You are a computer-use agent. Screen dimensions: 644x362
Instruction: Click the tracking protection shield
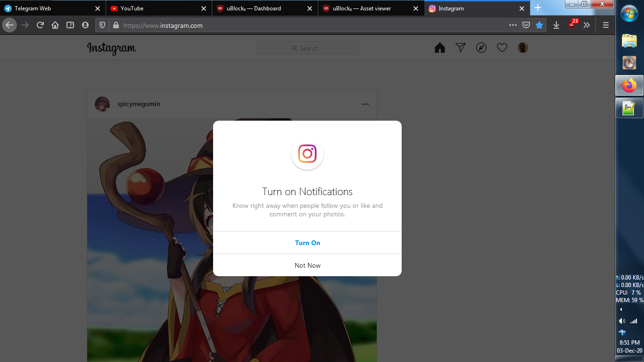tap(102, 25)
